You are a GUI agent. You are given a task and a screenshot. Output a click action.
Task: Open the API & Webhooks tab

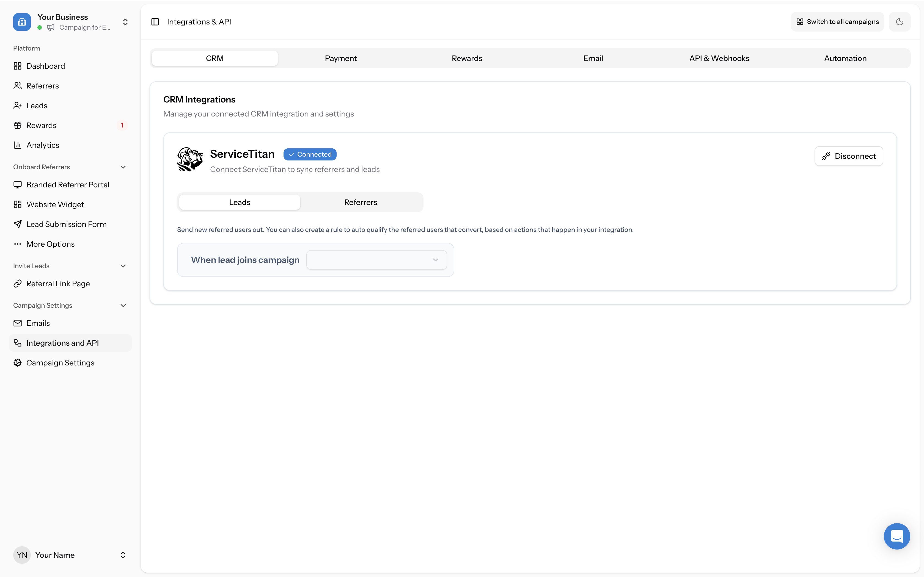tap(719, 58)
